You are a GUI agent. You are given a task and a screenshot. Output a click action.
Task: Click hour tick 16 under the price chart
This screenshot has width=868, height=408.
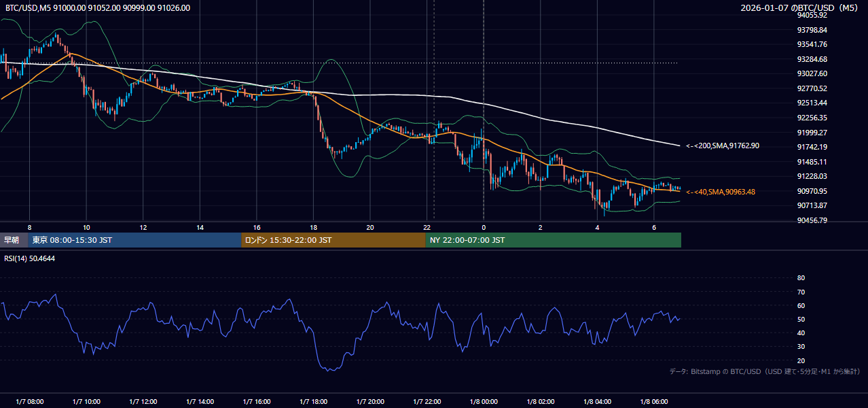257,227
